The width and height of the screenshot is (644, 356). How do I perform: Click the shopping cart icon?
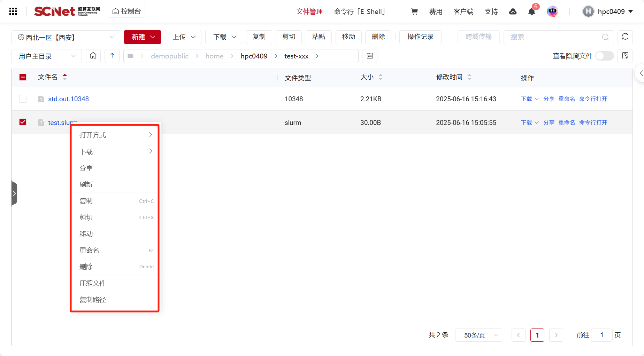(414, 11)
